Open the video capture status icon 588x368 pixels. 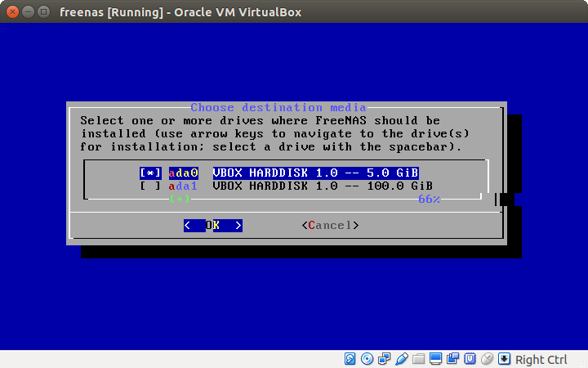[x=453, y=359]
